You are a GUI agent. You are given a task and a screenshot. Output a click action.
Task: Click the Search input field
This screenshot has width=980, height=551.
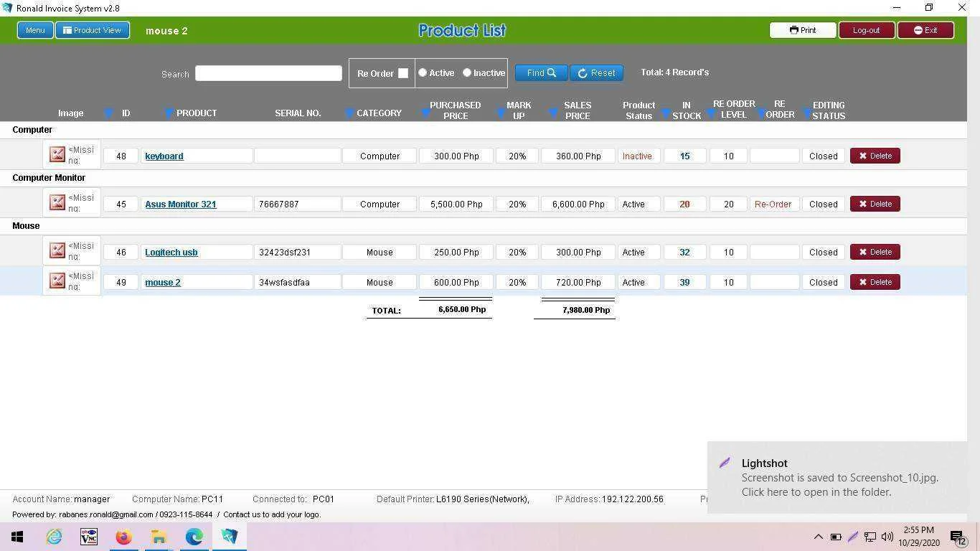point(268,73)
